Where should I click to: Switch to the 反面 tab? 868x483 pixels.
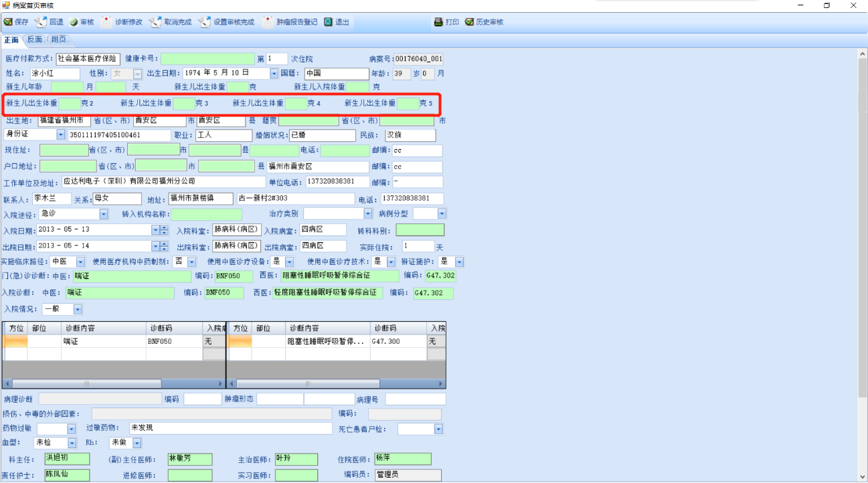(35, 39)
